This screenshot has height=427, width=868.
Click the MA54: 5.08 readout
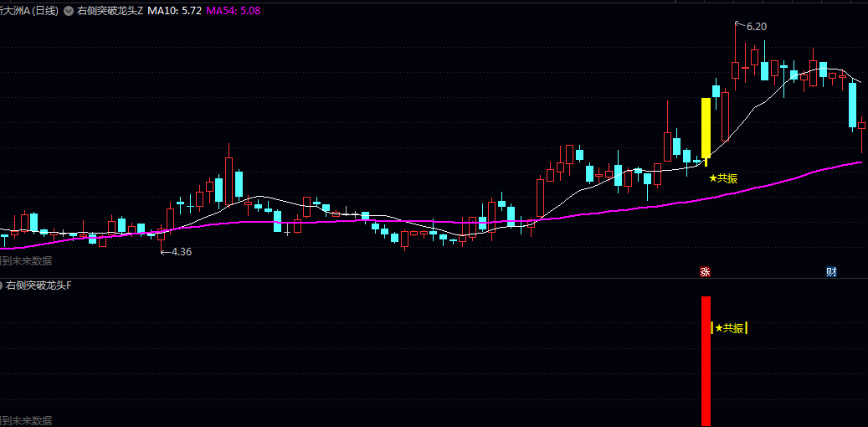(x=234, y=11)
